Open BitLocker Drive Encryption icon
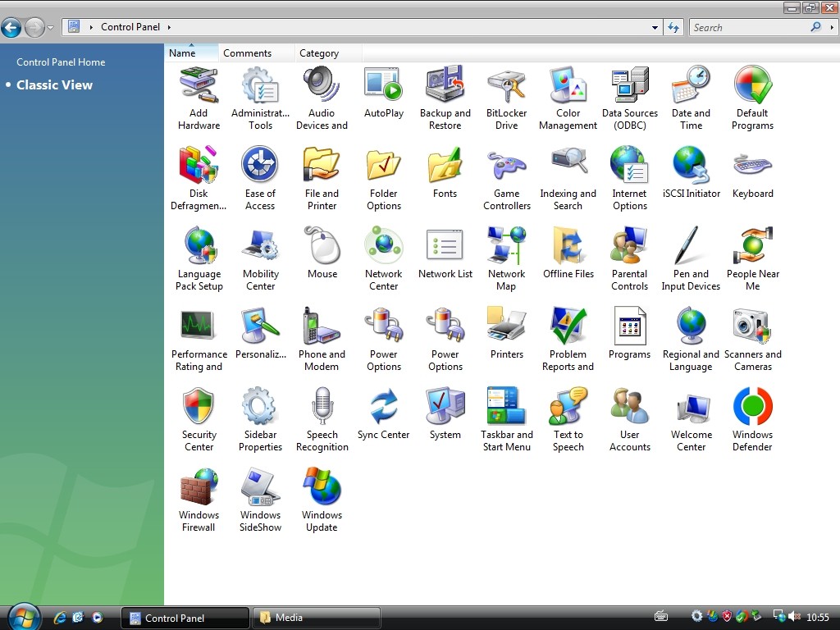 pos(507,84)
